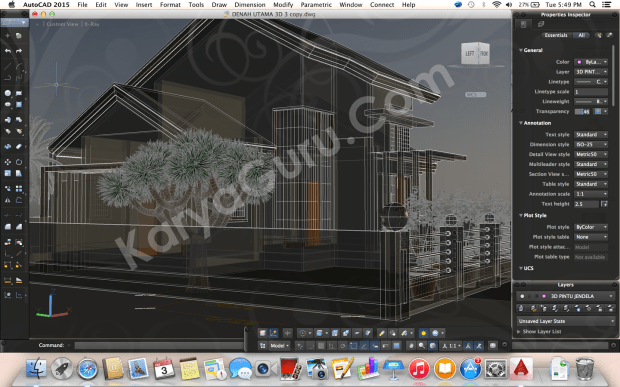Open the Plot style ByColor dropdown
This screenshot has height=387, width=620.
591,227
